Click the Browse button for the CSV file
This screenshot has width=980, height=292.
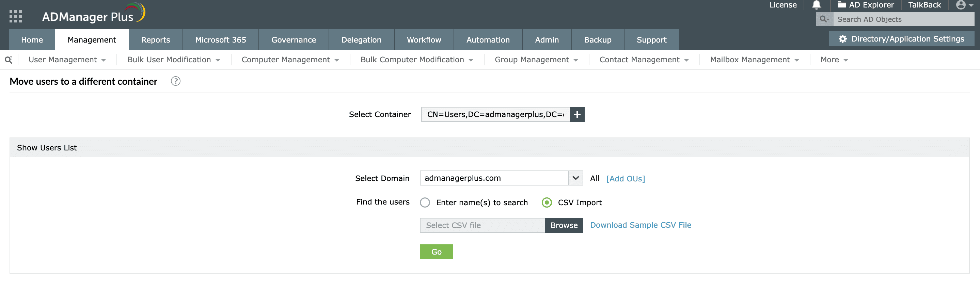[x=564, y=225]
